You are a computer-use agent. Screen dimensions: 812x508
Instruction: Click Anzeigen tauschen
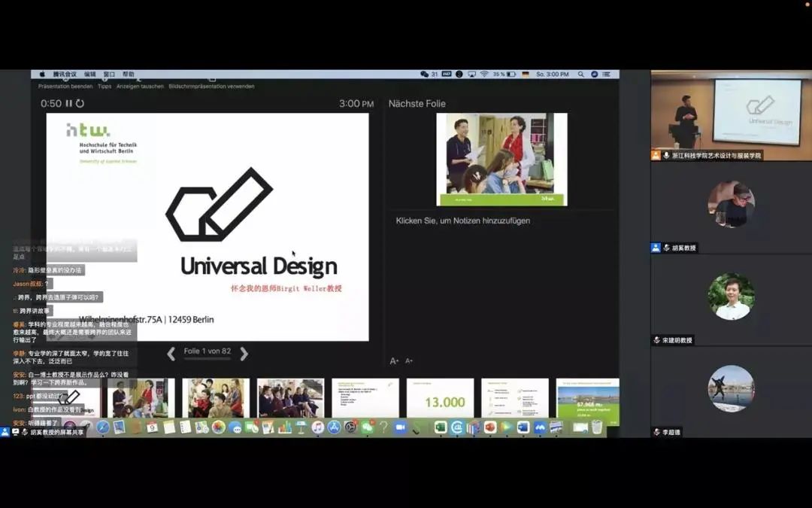(140, 86)
